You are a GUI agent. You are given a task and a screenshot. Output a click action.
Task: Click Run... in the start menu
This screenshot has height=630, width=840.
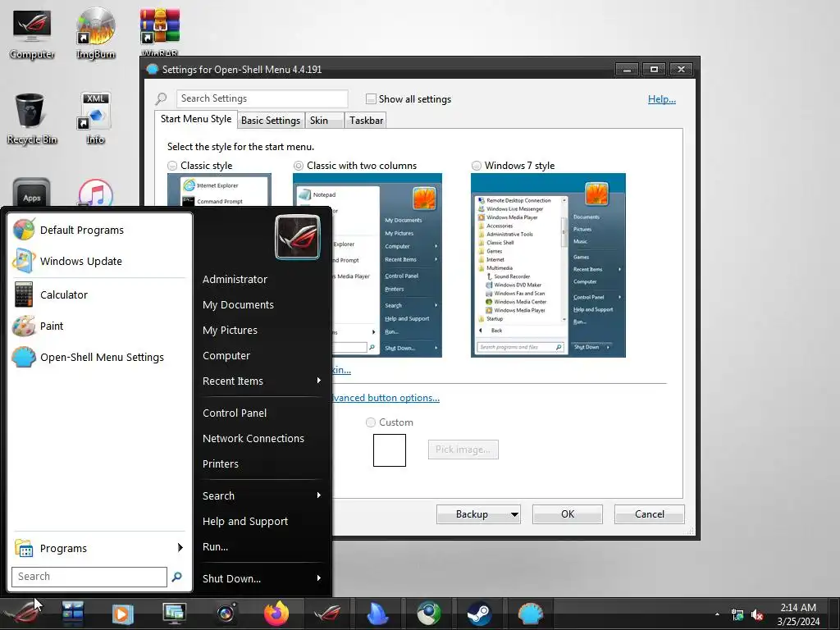click(x=215, y=546)
